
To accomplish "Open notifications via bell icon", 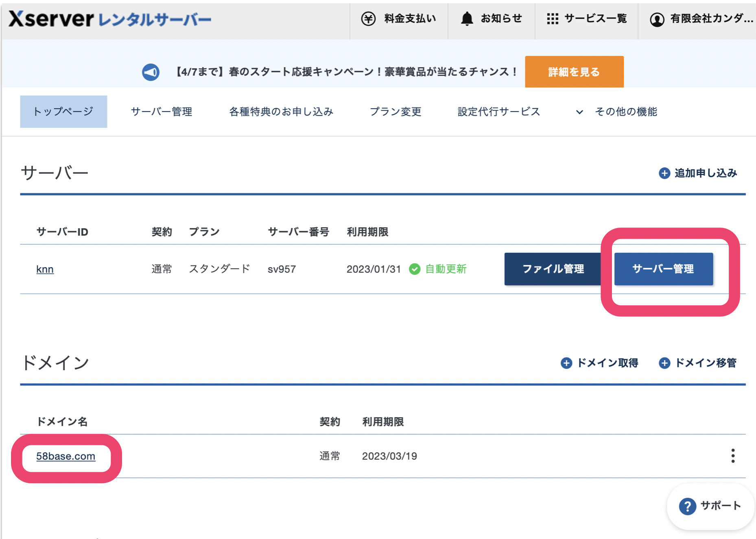I will [467, 19].
